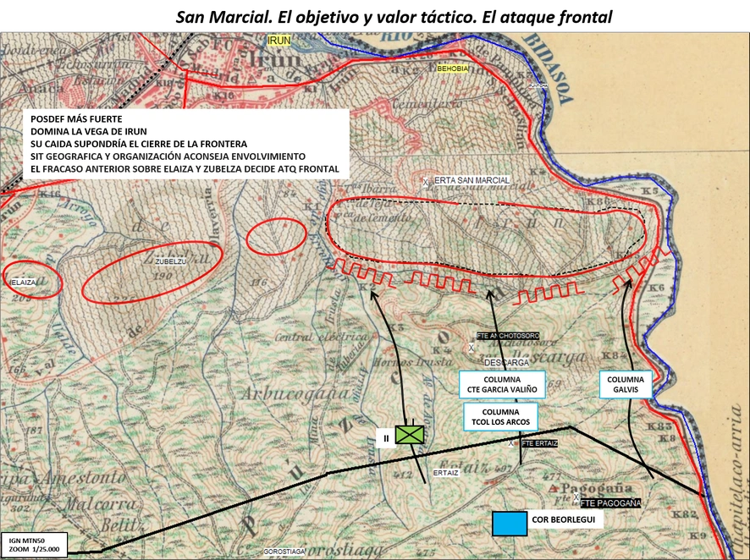Click the FTE ANCHOTOSORO label
Viewport: 750px width, 560px height.
click(508, 336)
